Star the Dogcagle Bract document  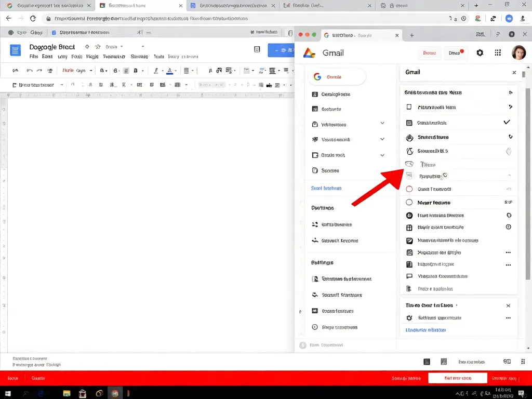(98, 47)
